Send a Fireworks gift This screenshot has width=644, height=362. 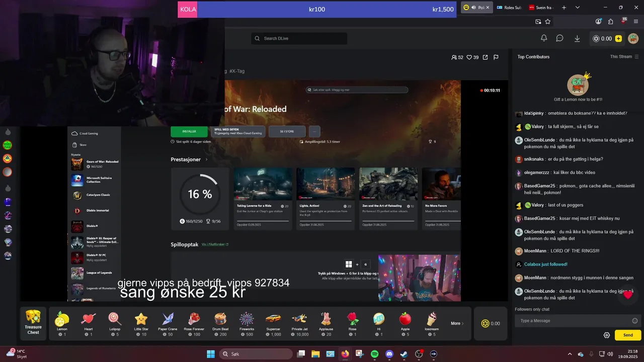[x=247, y=323]
